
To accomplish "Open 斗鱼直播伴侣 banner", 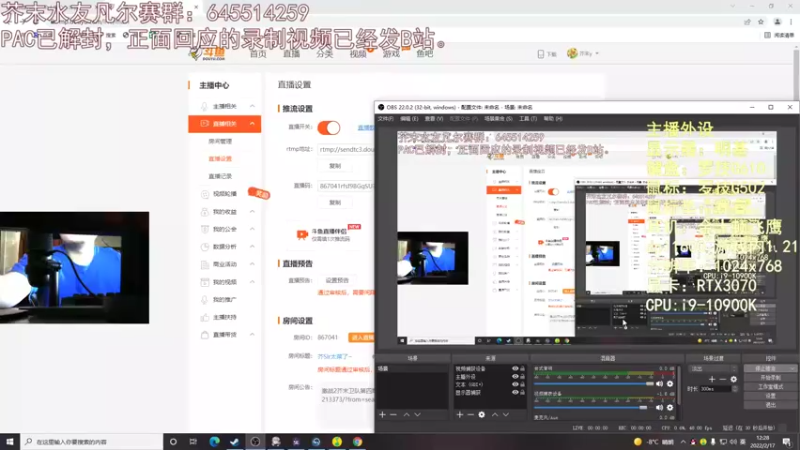I will (x=329, y=234).
